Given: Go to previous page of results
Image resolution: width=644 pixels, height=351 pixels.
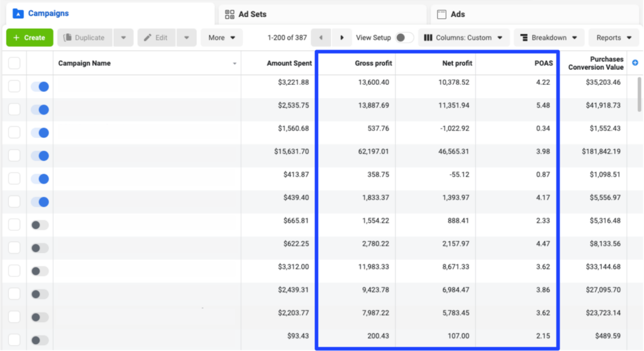Looking at the screenshot, I should [x=321, y=37].
